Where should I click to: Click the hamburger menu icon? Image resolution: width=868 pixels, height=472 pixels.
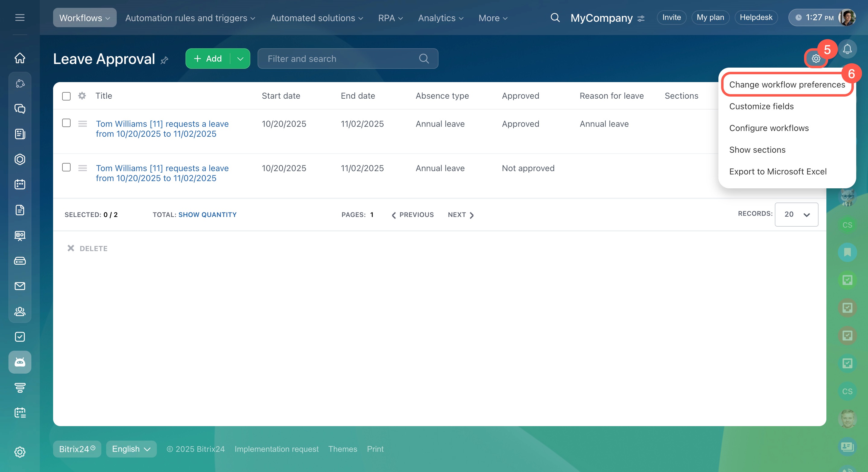tap(20, 18)
